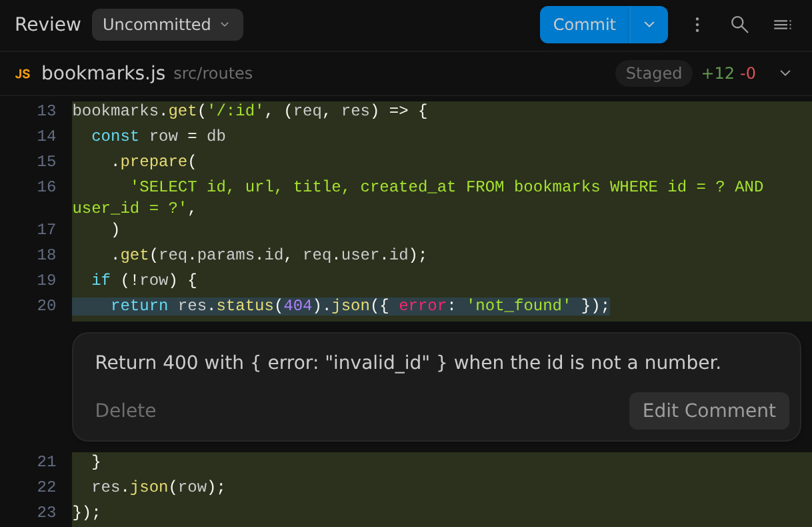Viewport: 812px width, 527px height.
Task: Click the 'const row = db' code line
Action: [159, 136]
